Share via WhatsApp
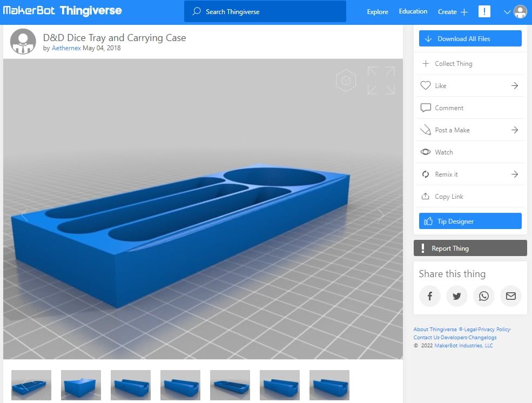532x403 pixels. [484, 296]
